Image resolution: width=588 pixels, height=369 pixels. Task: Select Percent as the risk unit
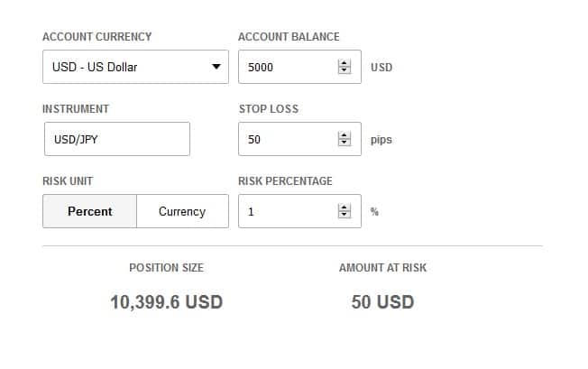click(90, 211)
